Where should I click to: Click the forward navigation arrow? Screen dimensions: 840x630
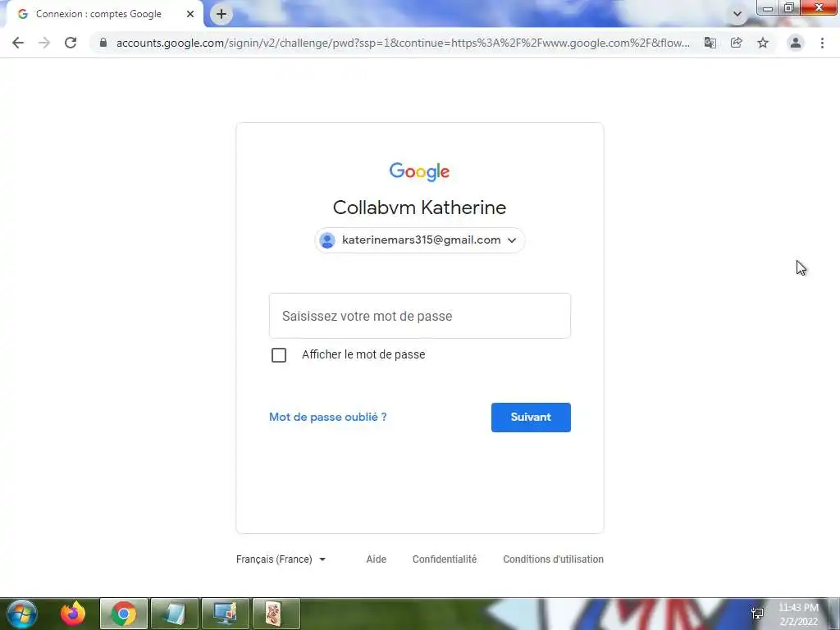pyautogui.click(x=44, y=43)
